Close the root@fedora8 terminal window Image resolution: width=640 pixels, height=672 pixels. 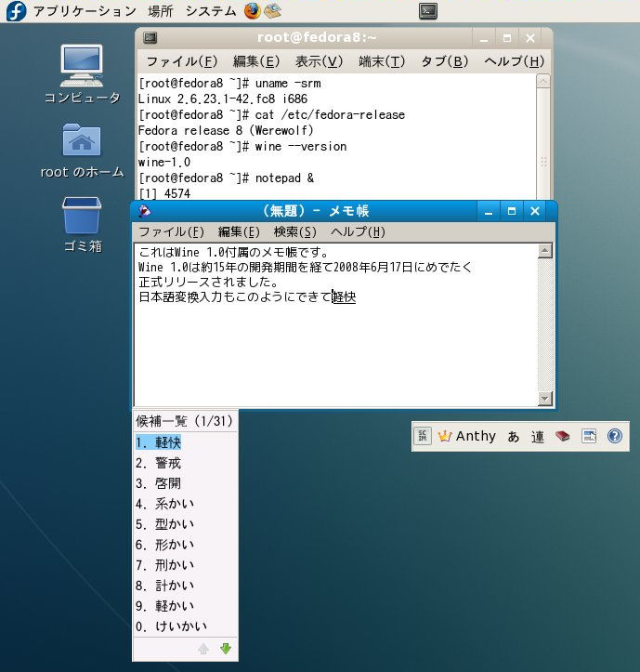(x=530, y=38)
